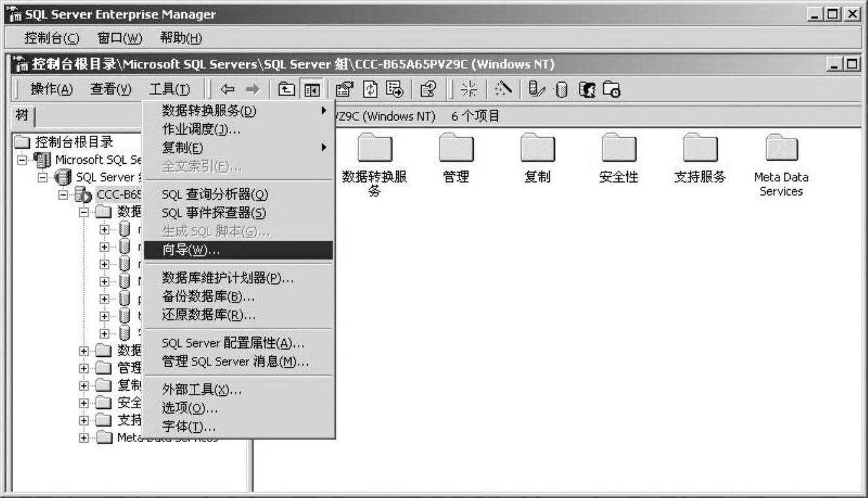Expand the 安全 folder in the tree
This screenshot has width=868, height=498.
tap(83, 402)
